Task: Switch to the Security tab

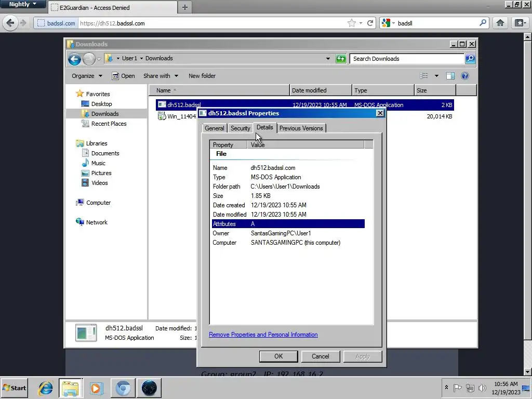Action: point(240,128)
